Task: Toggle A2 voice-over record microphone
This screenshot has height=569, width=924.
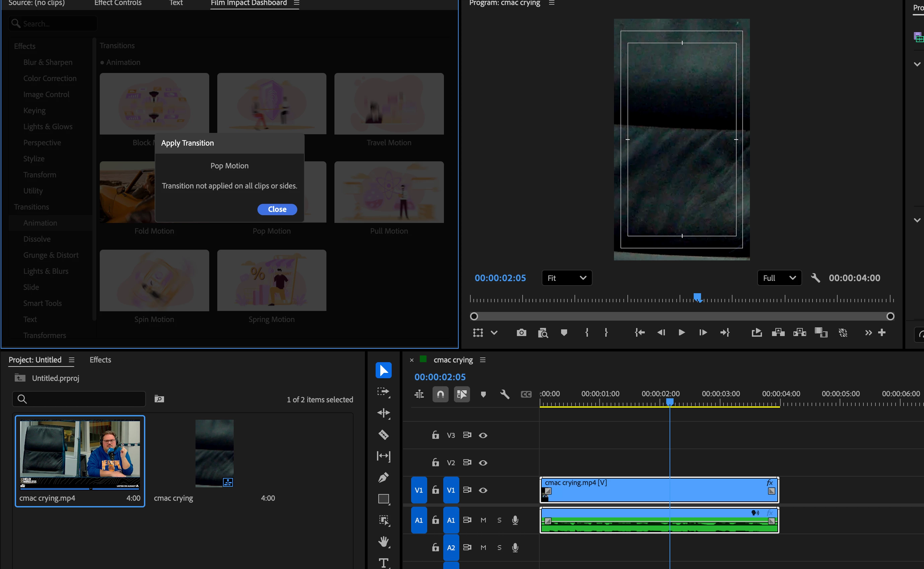Action: point(515,548)
